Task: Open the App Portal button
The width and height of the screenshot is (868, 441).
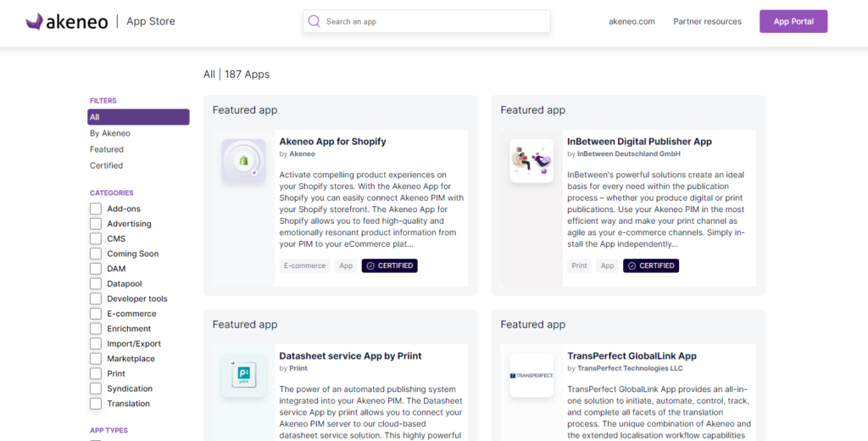Action: 793,22
